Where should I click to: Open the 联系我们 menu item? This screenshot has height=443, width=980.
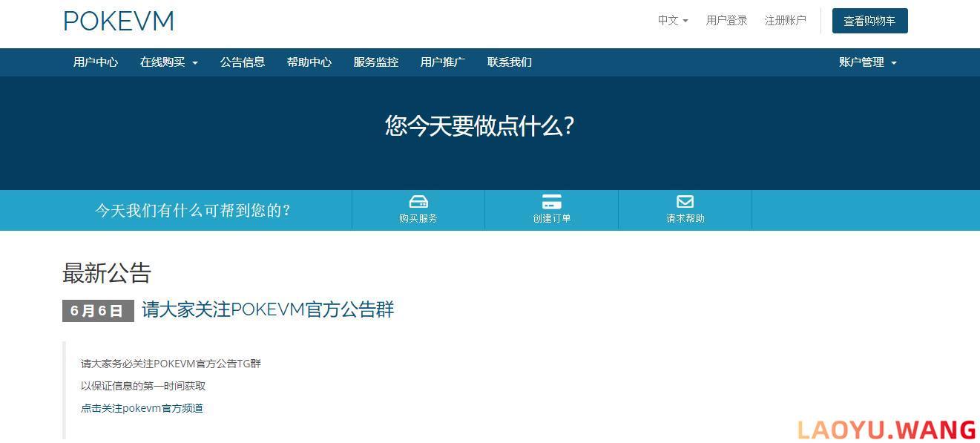click(510, 62)
